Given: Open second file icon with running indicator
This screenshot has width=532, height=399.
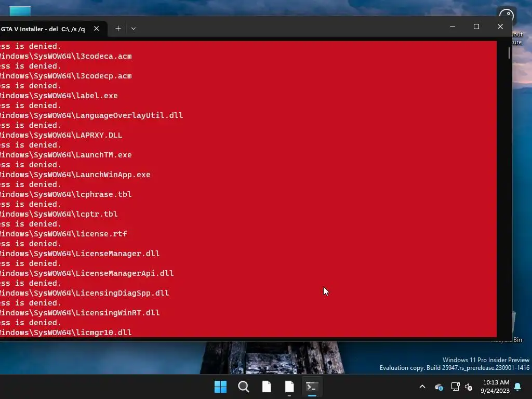Looking at the screenshot, I should point(289,387).
